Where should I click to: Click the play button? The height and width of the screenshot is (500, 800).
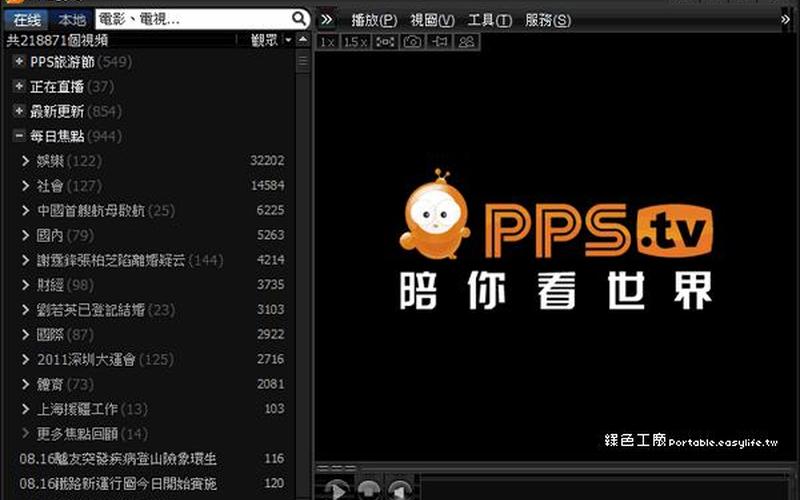(x=337, y=491)
